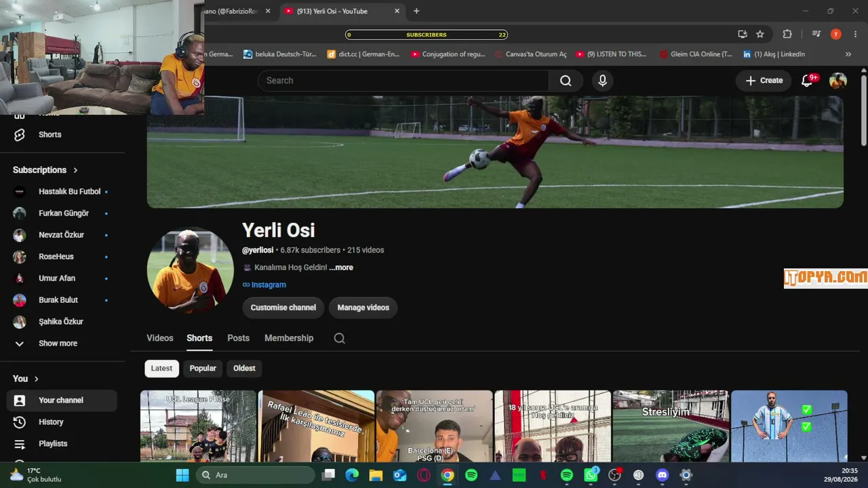Filter shorts by Oldest
The width and height of the screenshot is (868, 488).
(x=244, y=369)
